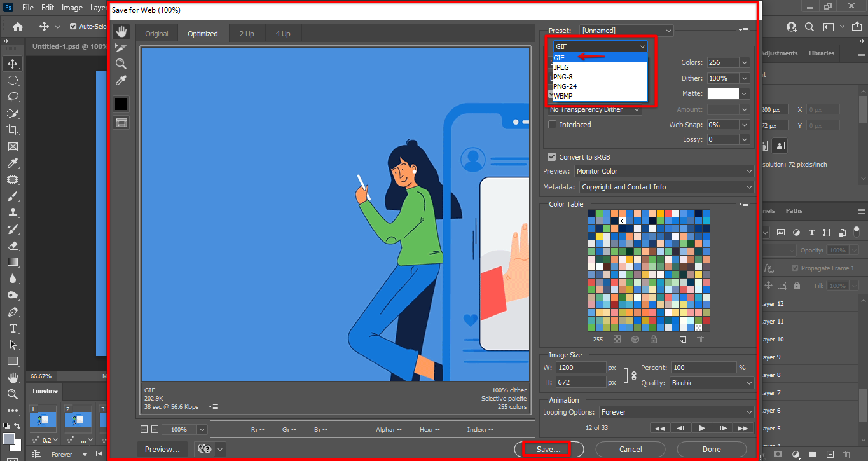Viewport: 868px width, 461px height.
Task: Toggle the Auto-Select checkbox
Action: click(73, 27)
